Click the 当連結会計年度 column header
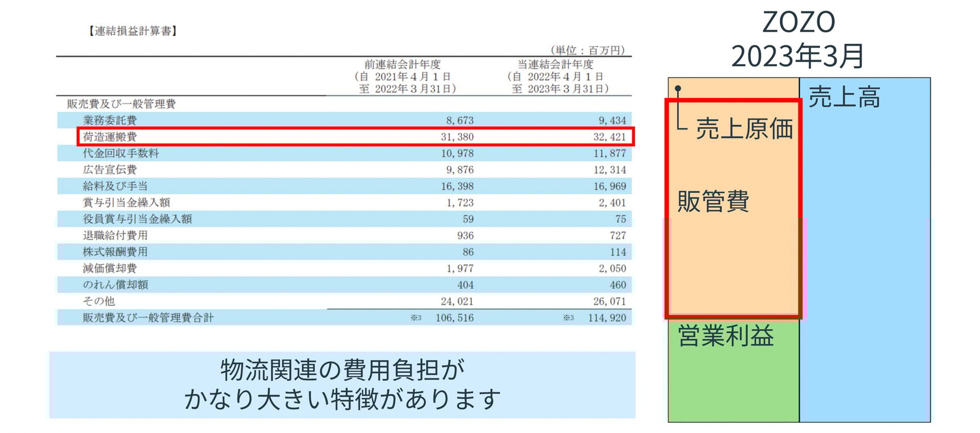Screen dimensions: 980x433 [556, 65]
